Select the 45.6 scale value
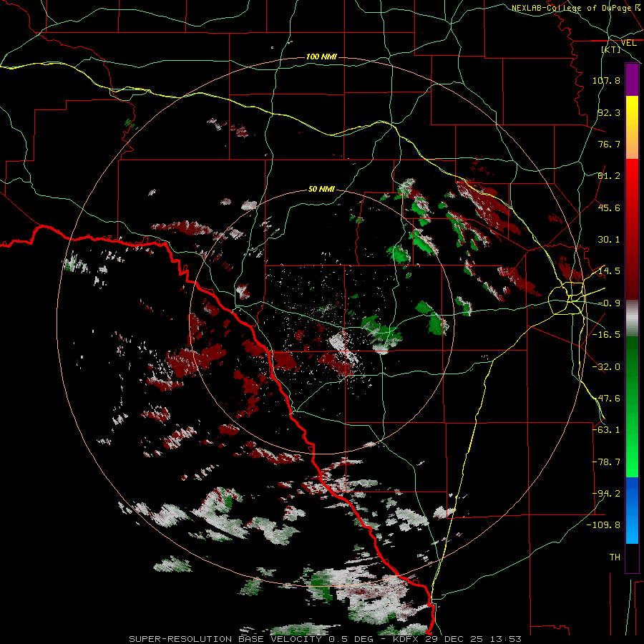644x644 pixels. pos(609,208)
